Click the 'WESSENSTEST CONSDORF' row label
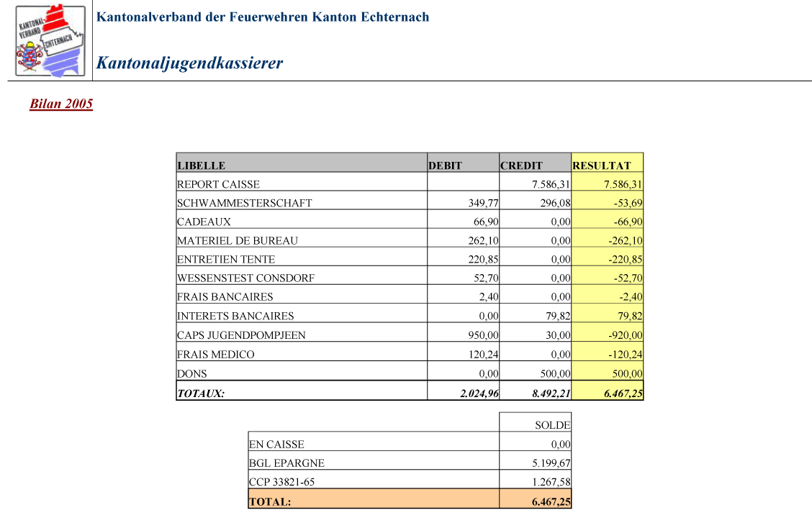This screenshot has height=523, width=812. [245, 278]
